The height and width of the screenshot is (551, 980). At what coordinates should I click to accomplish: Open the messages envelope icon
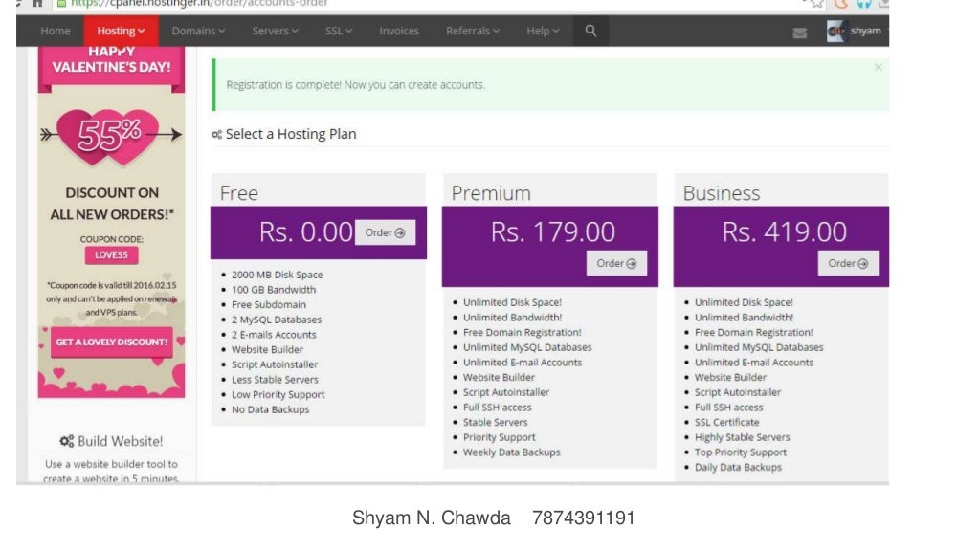coord(799,33)
